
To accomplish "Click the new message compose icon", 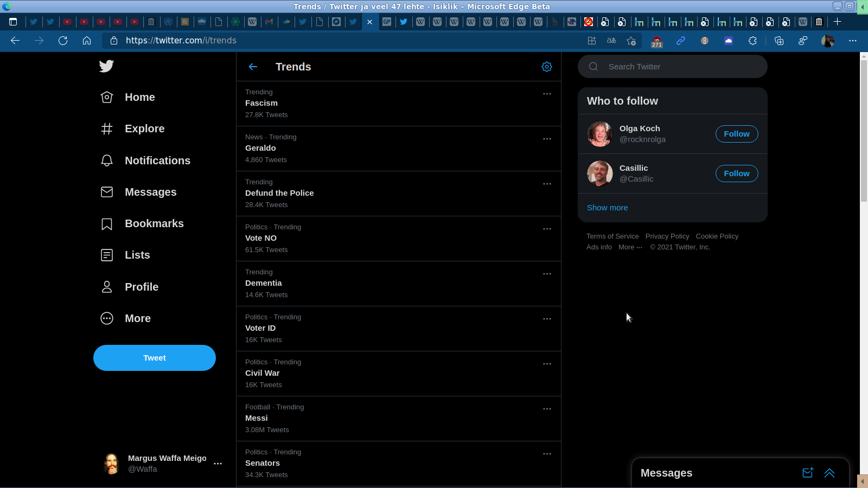I will click(808, 473).
